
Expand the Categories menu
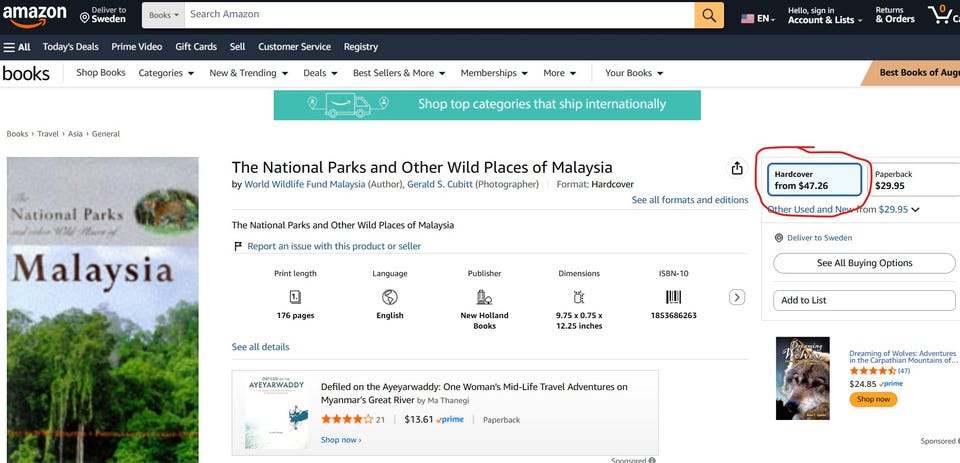pyautogui.click(x=166, y=73)
